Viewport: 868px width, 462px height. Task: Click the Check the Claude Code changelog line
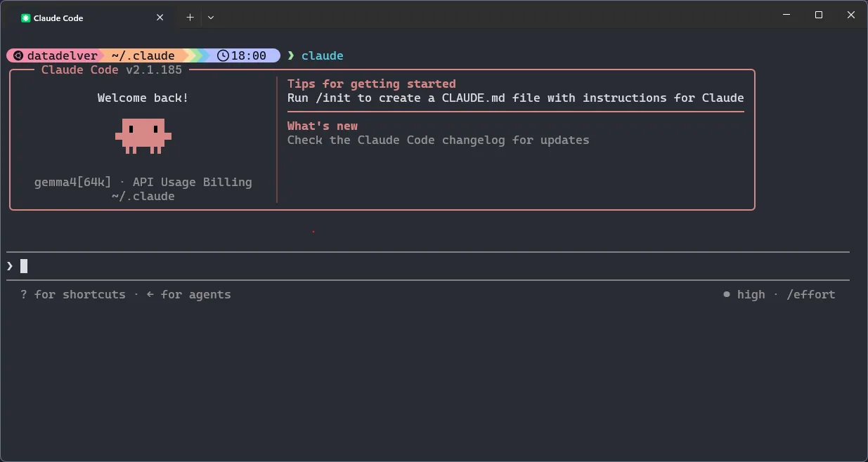439,140
